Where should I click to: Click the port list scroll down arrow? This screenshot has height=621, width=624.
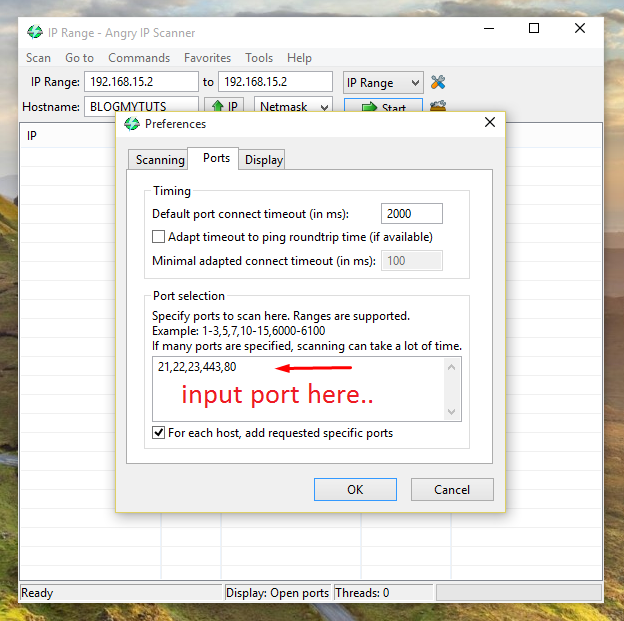click(x=451, y=411)
